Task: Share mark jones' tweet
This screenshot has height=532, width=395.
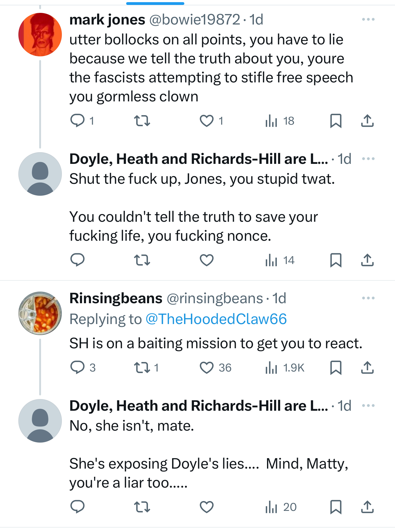Action: pos(367,121)
